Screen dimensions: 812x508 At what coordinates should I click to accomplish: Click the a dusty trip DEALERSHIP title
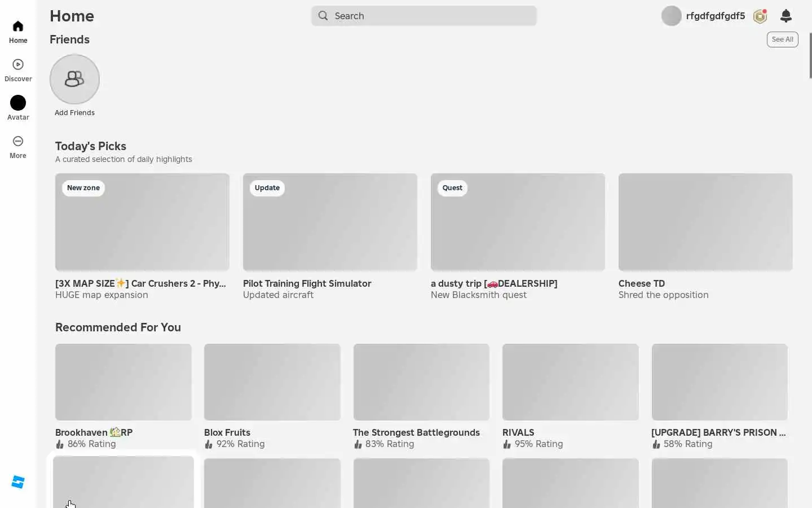pyautogui.click(x=494, y=283)
